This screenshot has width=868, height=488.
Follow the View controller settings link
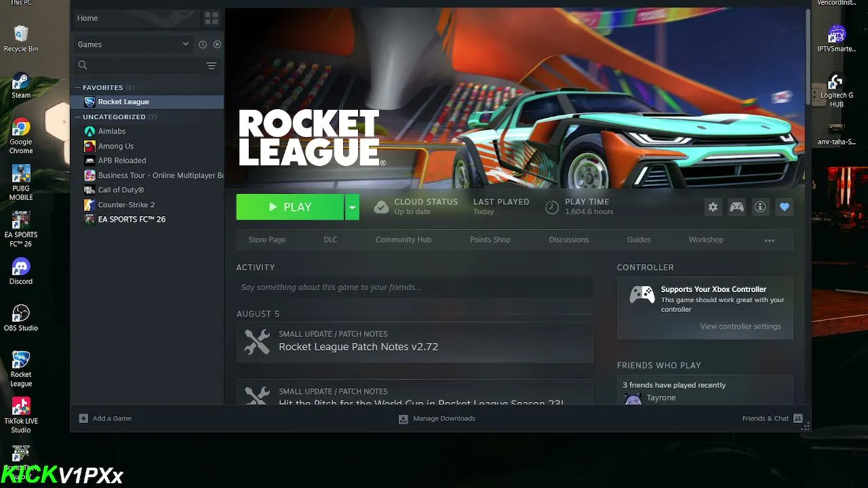point(741,327)
